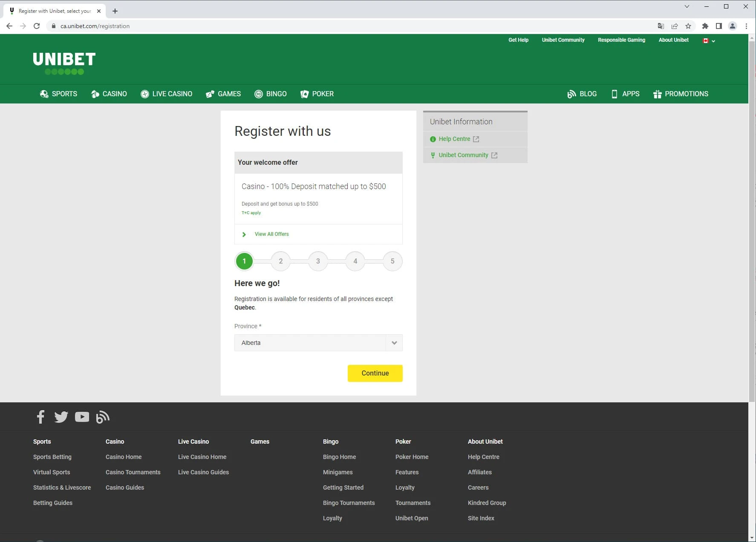
Task: Open the Twitter social icon in footer
Action: 61,417
